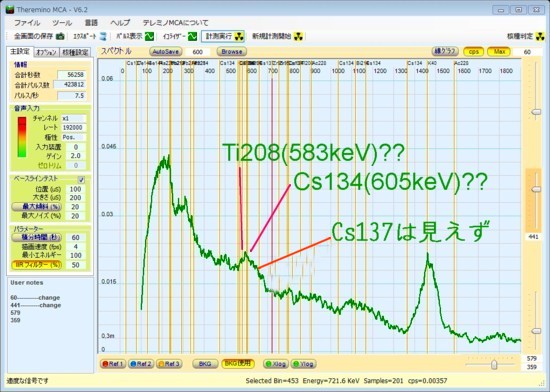Open the ファイル menu
Viewport: 550px width, 392px height.
tap(27, 23)
